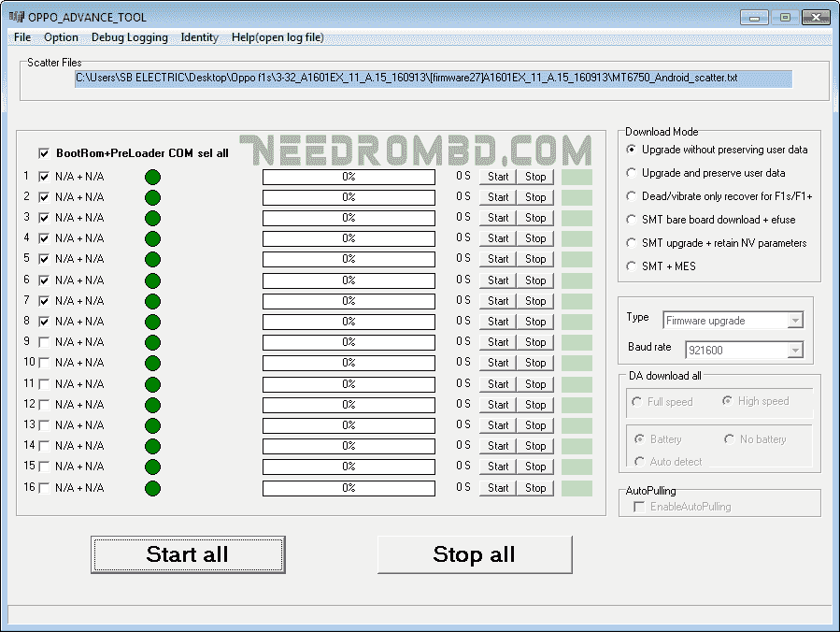Maximize the OPPO_ADVANCE_TOOL window

pyautogui.click(x=785, y=17)
